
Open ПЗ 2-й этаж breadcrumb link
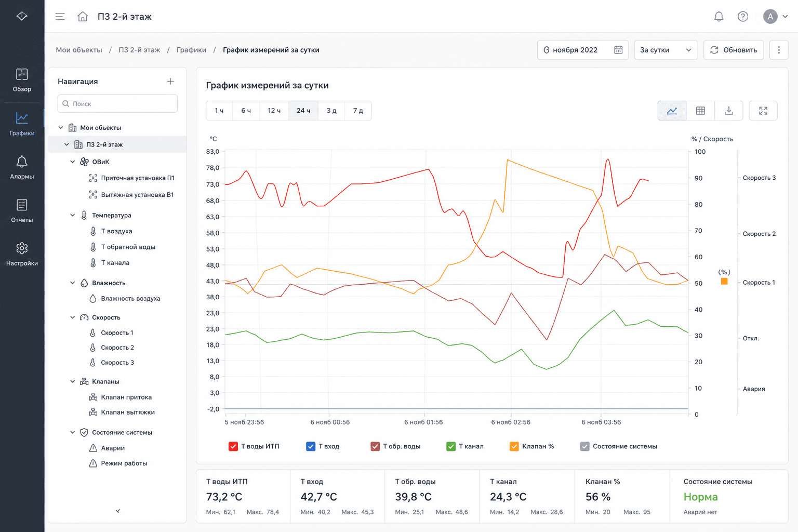click(139, 50)
